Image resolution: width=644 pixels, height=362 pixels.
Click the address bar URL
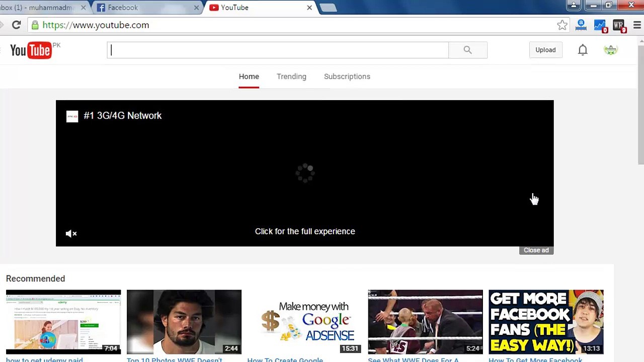tap(96, 25)
